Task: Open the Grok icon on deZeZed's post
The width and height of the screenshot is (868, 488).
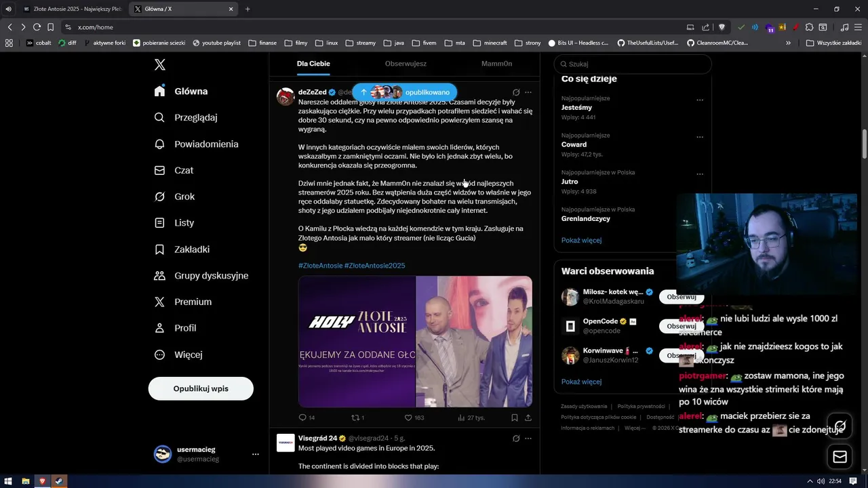Action: point(516,92)
